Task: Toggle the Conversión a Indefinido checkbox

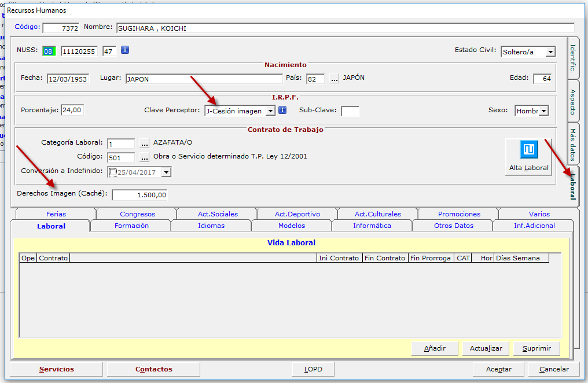Action: 113,172
